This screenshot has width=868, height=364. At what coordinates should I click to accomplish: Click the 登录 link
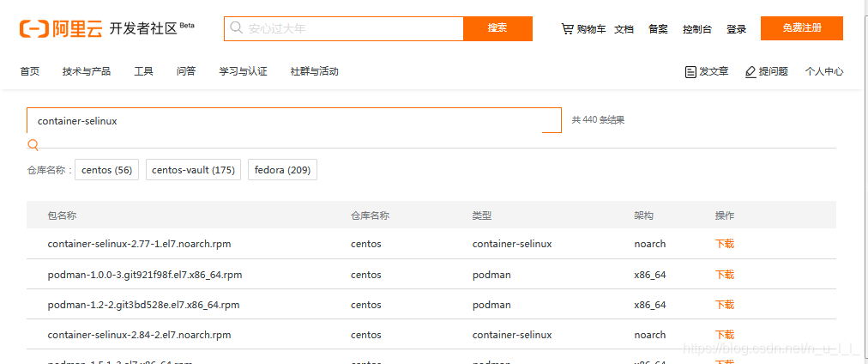point(736,29)
